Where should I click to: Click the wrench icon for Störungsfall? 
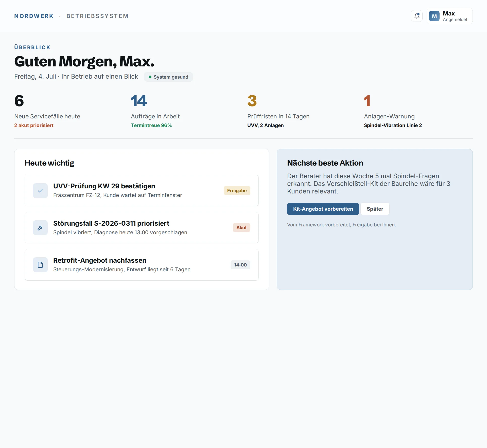click(40, 228)
